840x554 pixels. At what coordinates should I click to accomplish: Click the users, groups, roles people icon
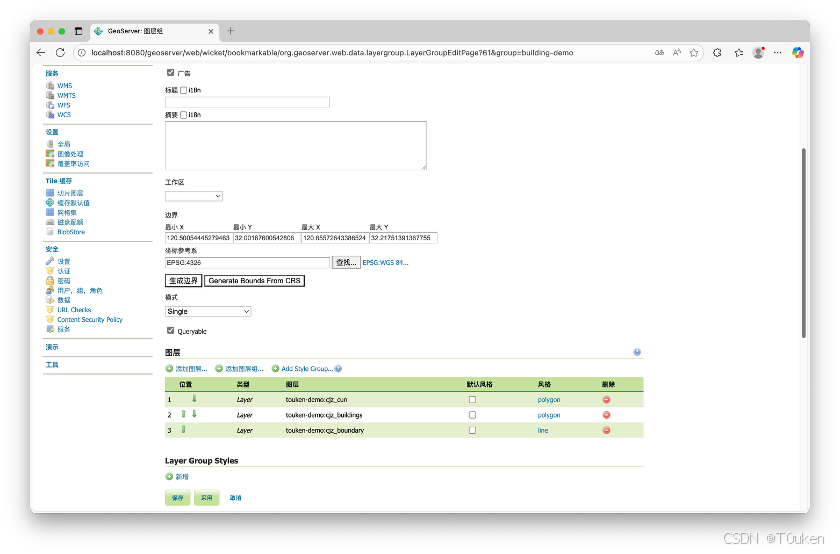point(50,290)
